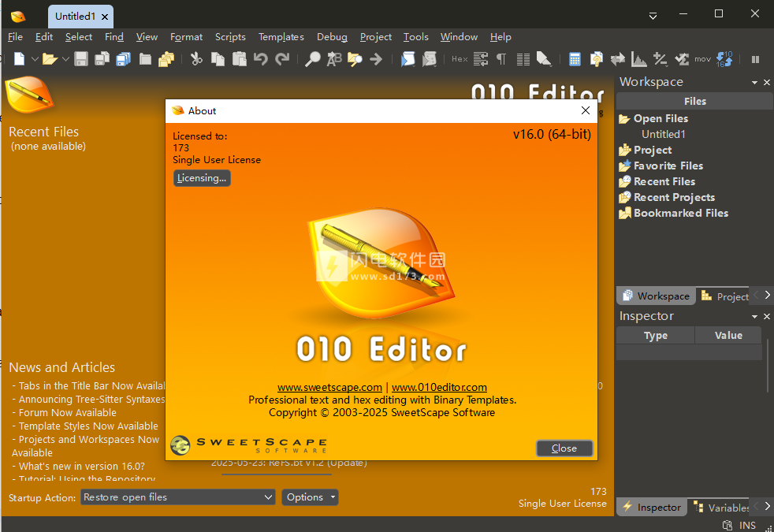Open the Options dropdown button

tap(310, 497)
